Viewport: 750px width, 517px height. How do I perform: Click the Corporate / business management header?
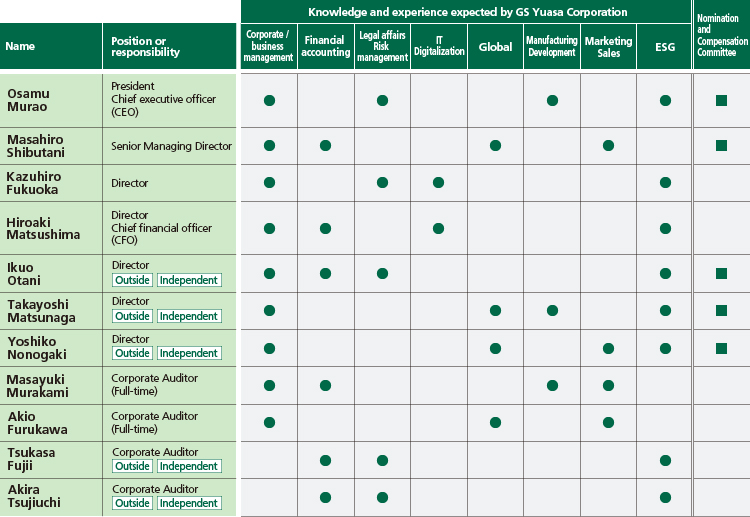coord(268,46)
